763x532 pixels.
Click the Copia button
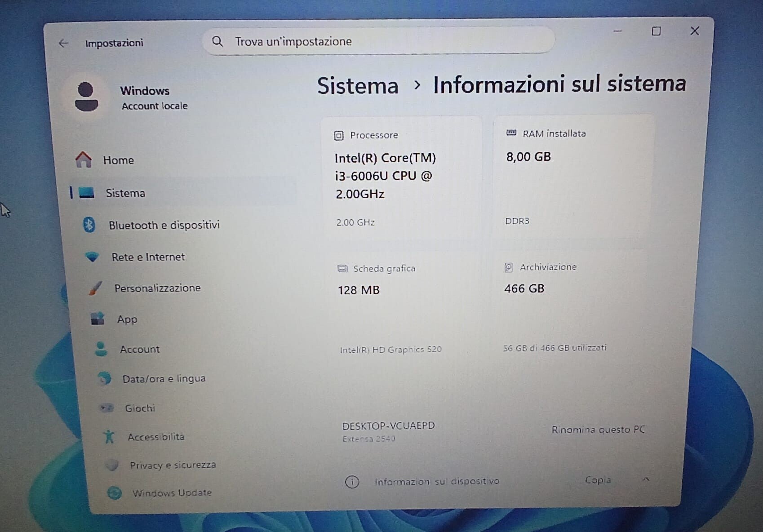pos(598,480)
